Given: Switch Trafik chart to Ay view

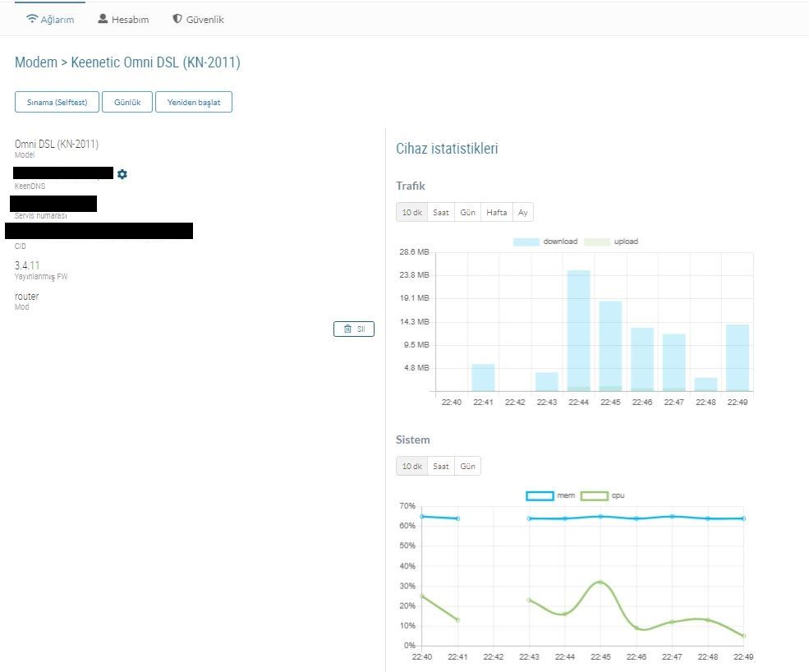Looking at the screenshot, I should 522,212.
